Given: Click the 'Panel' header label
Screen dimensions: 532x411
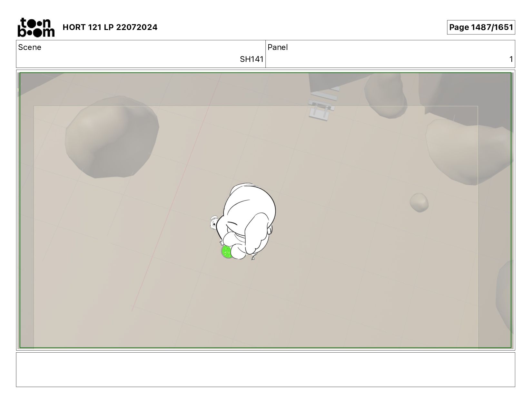Looking at the screenshot, I should click(x=278, y=47).
